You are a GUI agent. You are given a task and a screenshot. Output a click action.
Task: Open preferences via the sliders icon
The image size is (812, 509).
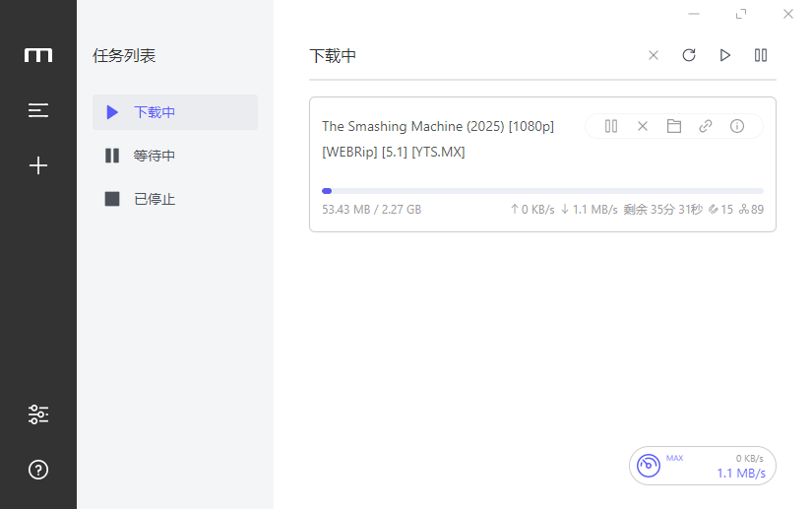click(x=38, y=414)
